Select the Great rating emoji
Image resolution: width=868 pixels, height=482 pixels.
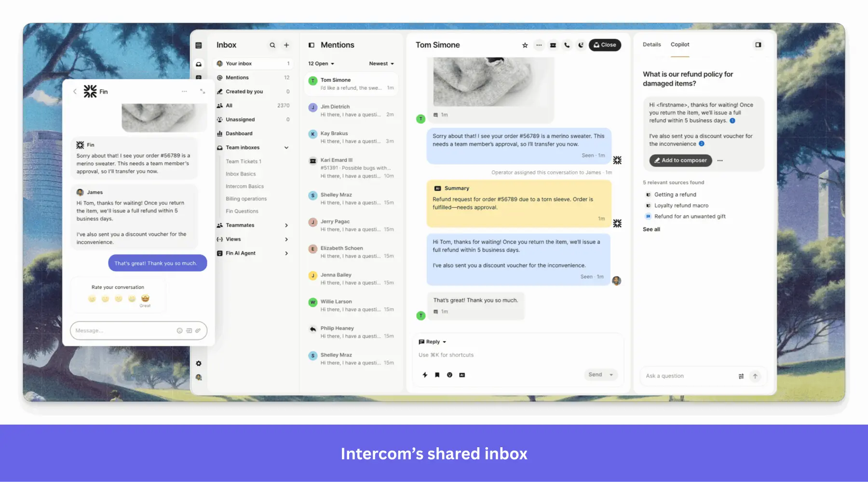pos(145,299)
